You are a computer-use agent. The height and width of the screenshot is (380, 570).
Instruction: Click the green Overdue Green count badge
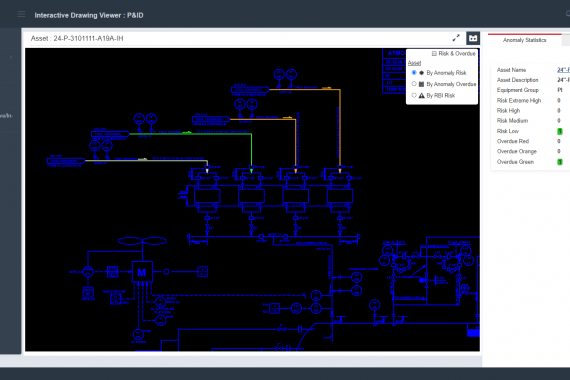tap(560, 162)
